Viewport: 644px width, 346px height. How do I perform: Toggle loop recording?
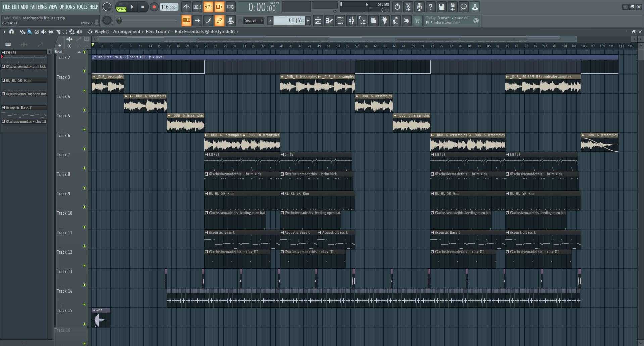coord(231,7)
